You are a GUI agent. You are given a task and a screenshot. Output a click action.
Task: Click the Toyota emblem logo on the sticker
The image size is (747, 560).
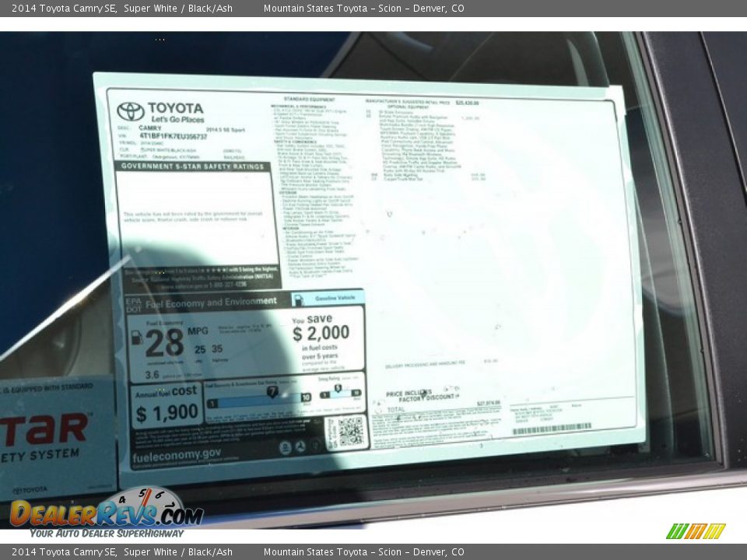[130, 111]
